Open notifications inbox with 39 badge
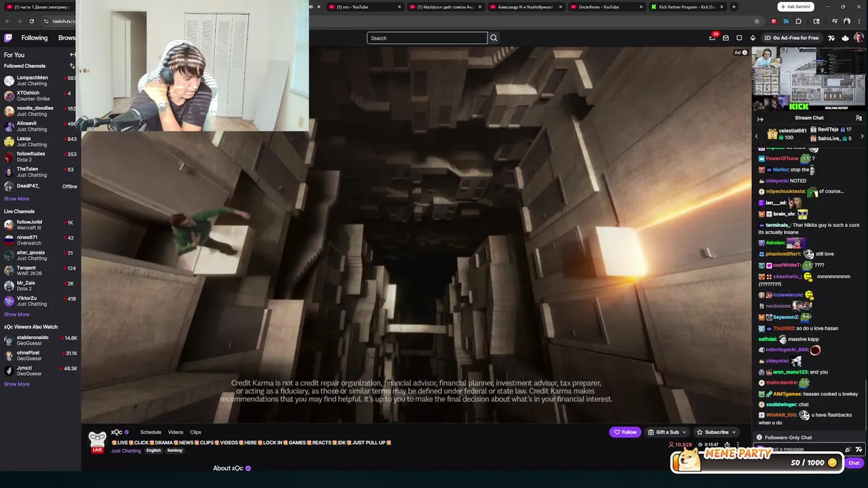 [712, 38]
